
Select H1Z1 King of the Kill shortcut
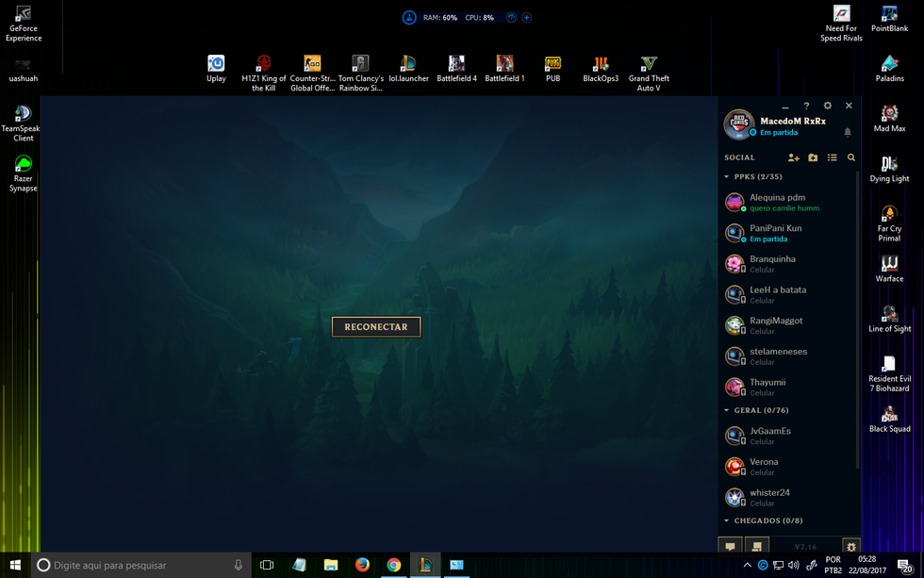point(263,73)
